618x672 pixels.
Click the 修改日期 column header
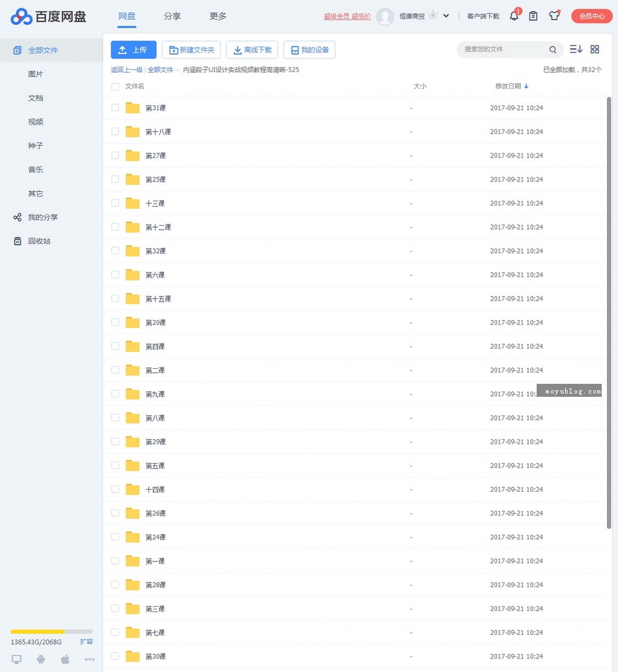coord(508,86)
